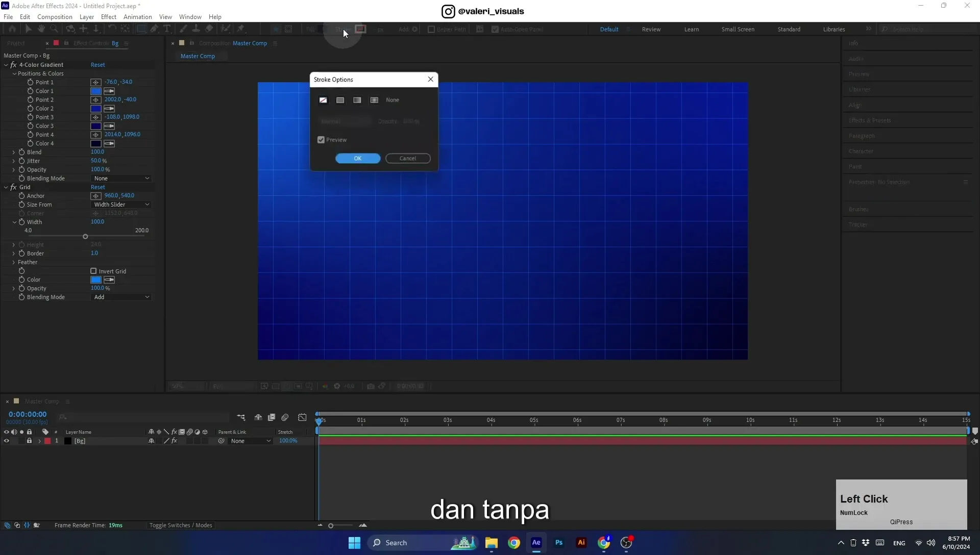Use the eyedropper for Color 3
The height and width of the screenshot is (555, 980).
click(109, 126)
